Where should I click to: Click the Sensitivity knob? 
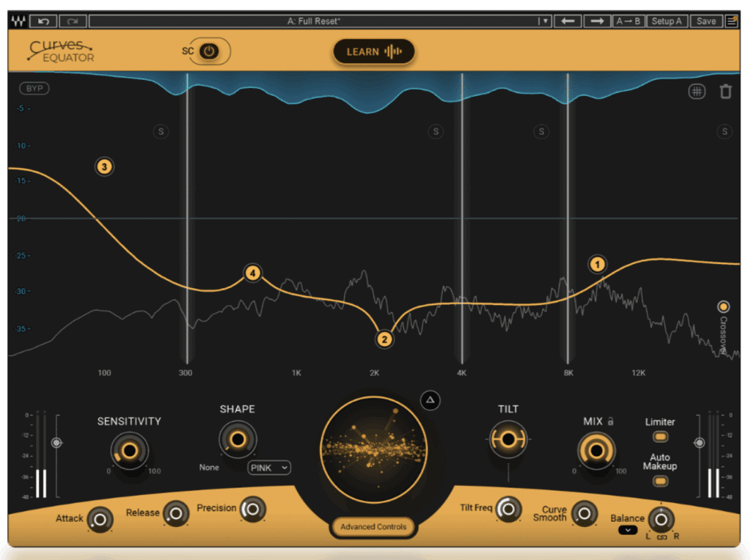129,450
